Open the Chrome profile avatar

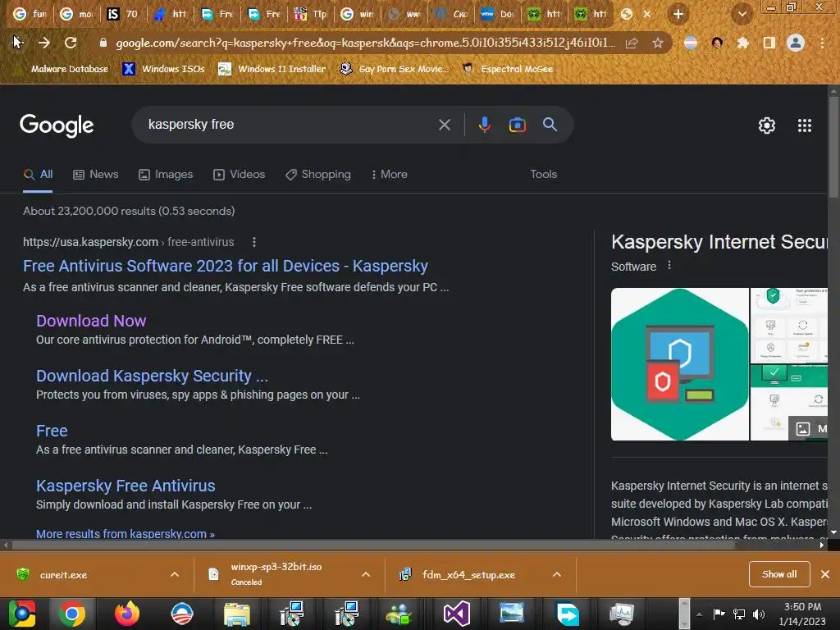tap(796, 43)
